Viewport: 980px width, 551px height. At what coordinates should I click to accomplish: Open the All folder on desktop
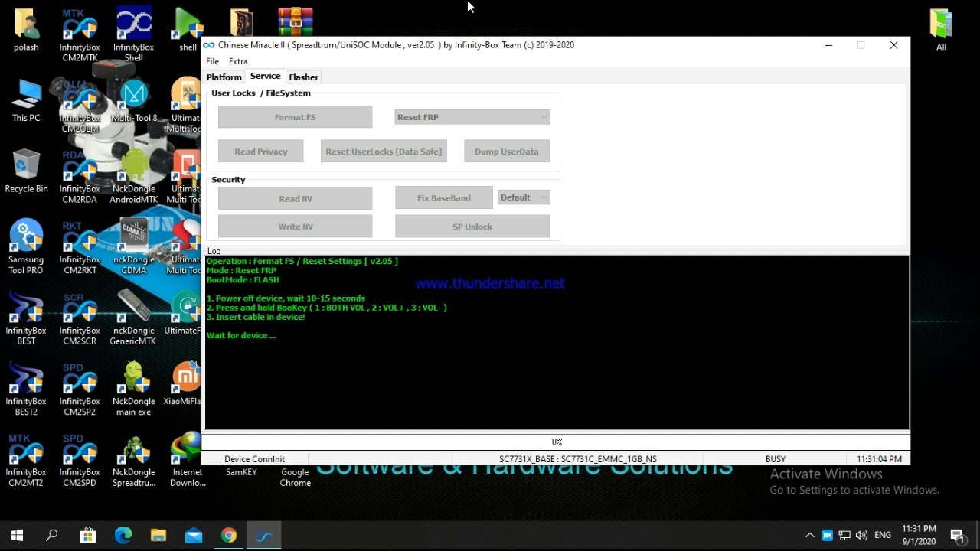coord(941,31)
